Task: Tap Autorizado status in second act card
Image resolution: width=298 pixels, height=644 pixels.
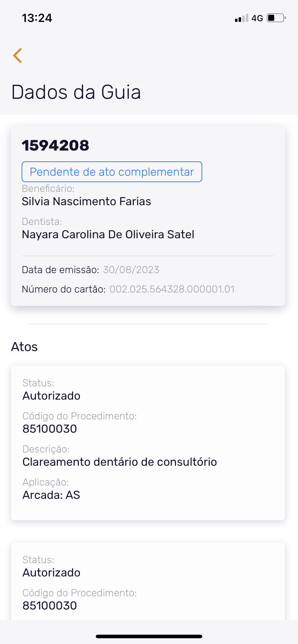Action: [51, 572]
